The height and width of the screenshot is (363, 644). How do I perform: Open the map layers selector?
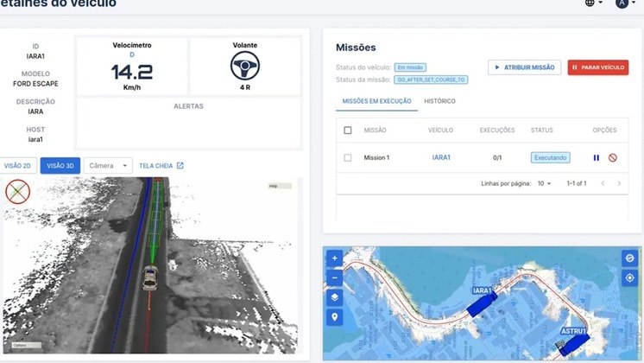(x=335, y=297)
